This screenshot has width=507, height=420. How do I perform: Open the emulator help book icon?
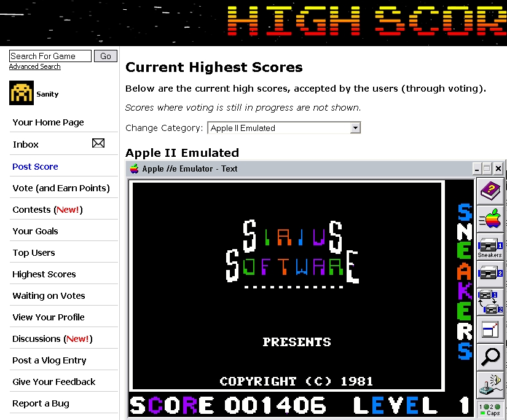pos(490,191)
